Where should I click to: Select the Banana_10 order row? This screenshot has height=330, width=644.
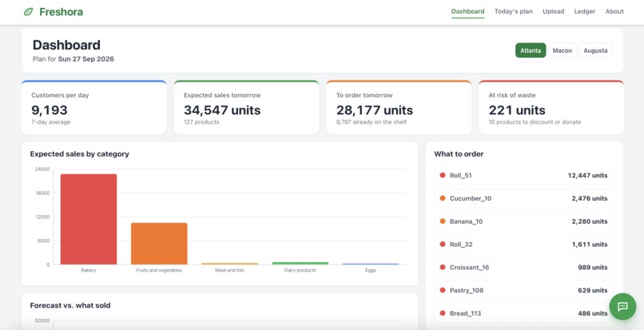(x=523, y=221)
